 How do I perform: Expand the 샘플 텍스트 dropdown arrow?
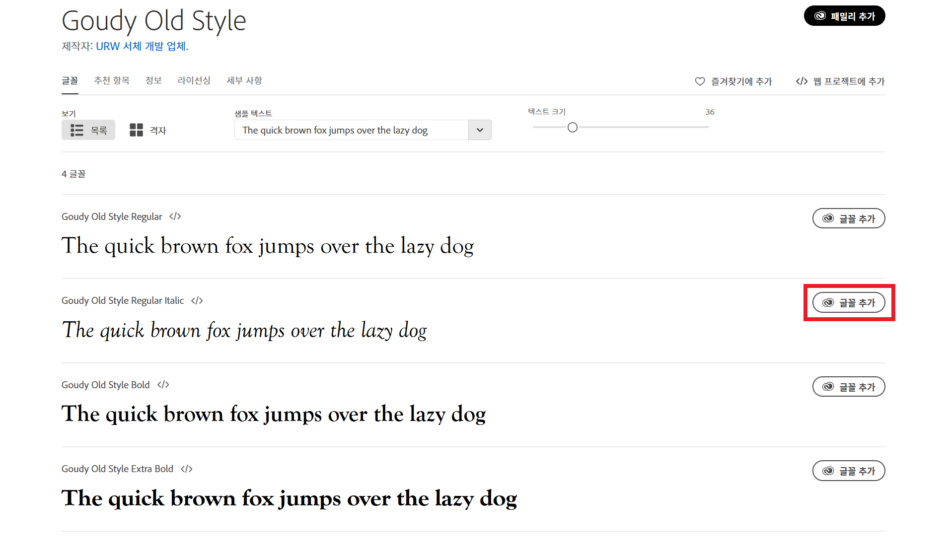pos(480,130)
